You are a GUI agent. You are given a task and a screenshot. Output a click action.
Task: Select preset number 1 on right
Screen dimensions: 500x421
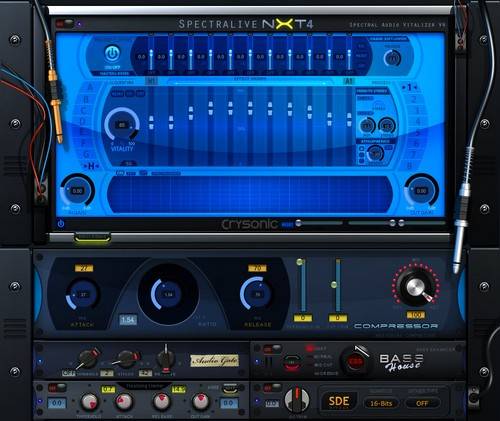[x=409, y=87]
